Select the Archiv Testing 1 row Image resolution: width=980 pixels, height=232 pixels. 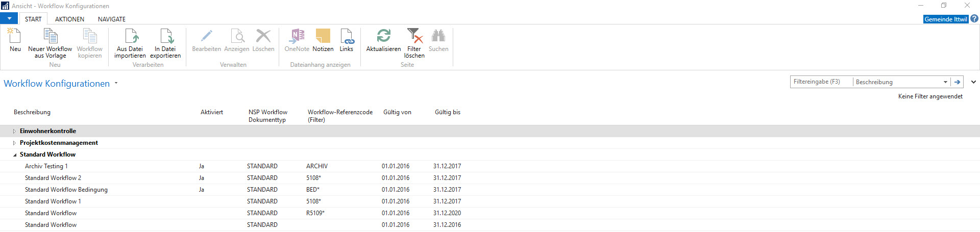point(490,166)
